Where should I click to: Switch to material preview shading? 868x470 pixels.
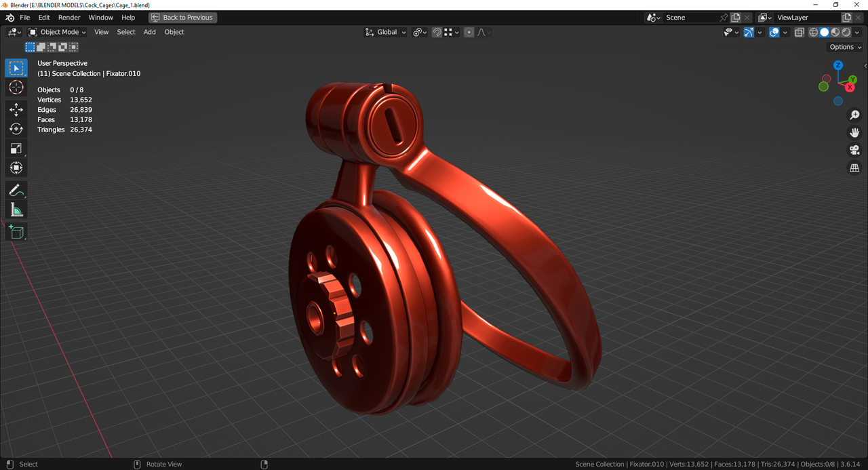(835, 32)
